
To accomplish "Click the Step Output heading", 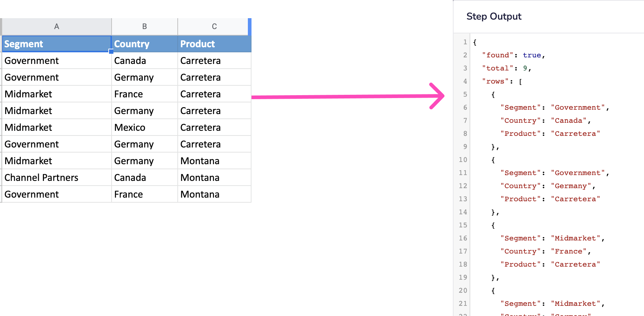I will 494,16.
